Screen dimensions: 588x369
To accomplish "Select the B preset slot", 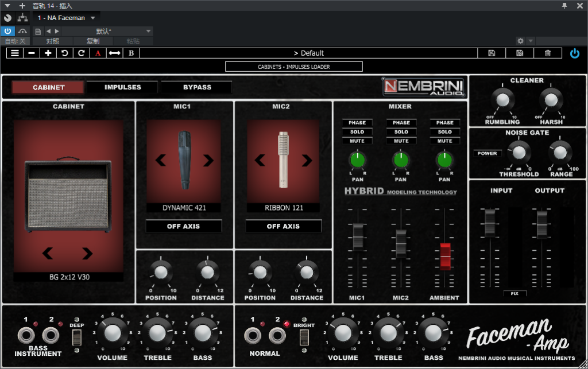I will coord(131,53).
